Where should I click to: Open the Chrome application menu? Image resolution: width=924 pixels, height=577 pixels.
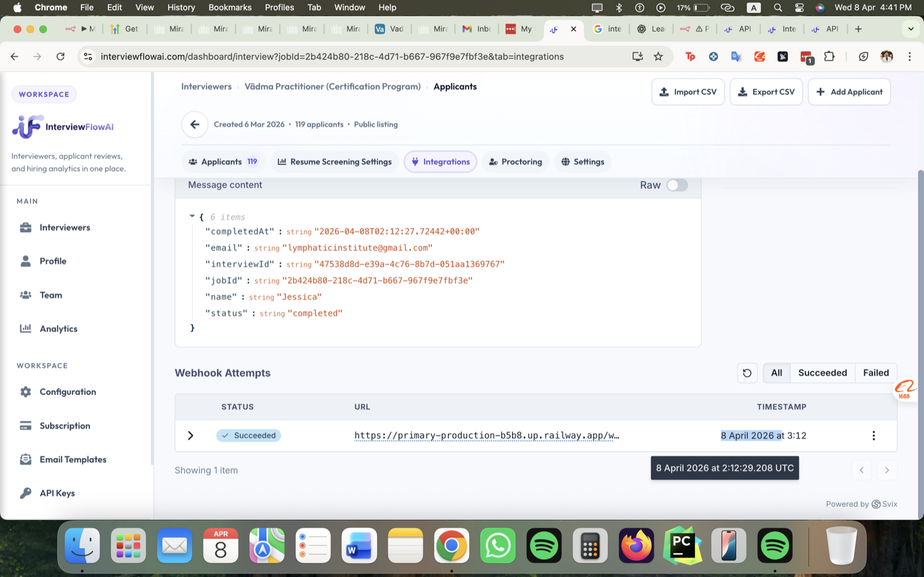51,7
